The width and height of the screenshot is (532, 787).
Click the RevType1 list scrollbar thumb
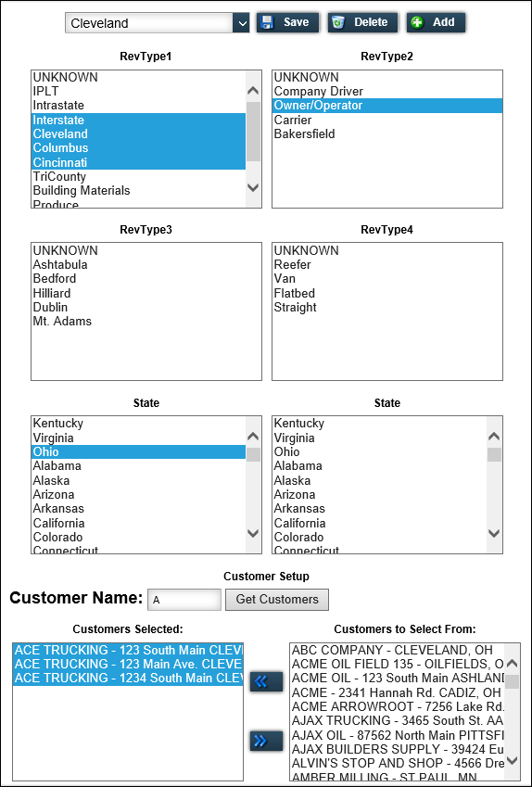[x=253, y=132]
